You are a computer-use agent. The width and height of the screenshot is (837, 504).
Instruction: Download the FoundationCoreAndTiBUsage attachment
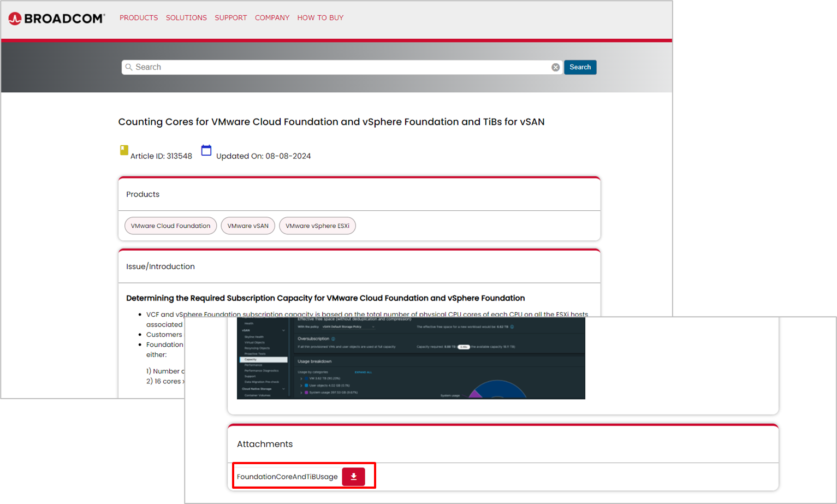(354, 477)
